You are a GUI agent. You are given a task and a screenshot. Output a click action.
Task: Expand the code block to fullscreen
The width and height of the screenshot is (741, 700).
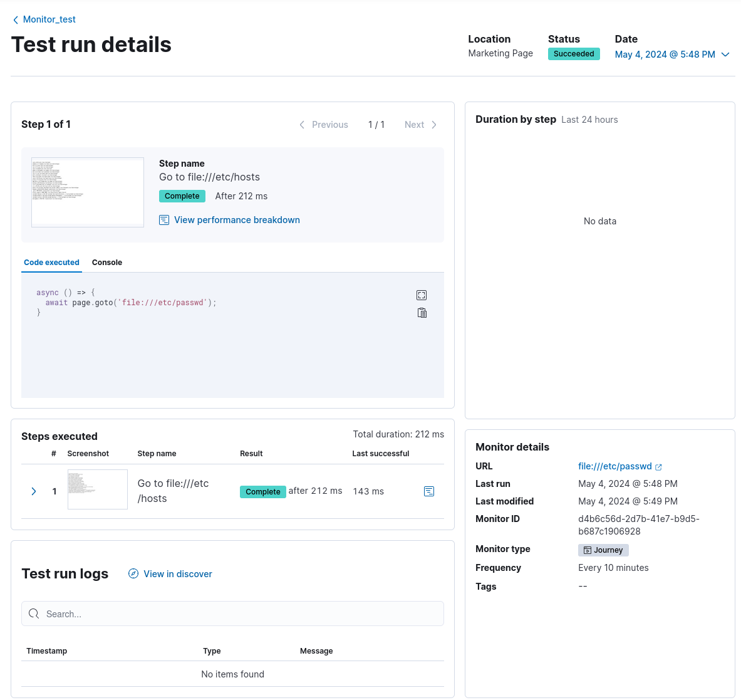click(x=422, y=295)
